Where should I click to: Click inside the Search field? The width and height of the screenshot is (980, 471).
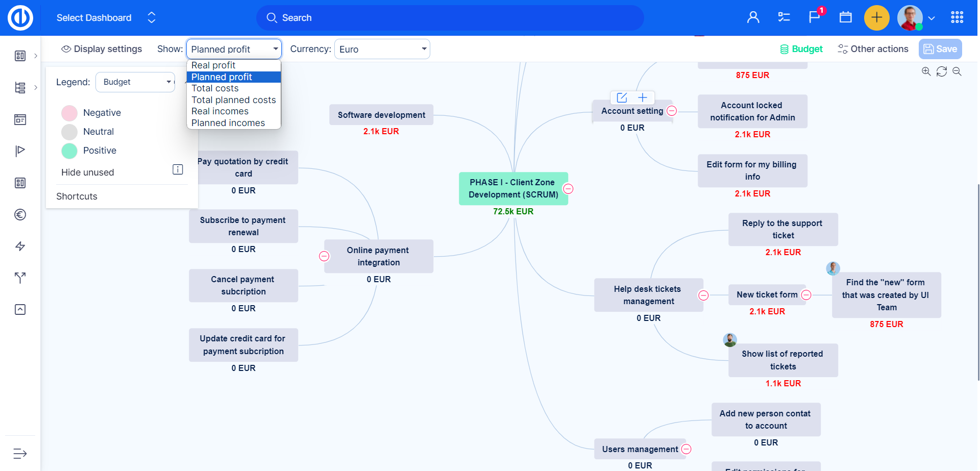point(449,17)
